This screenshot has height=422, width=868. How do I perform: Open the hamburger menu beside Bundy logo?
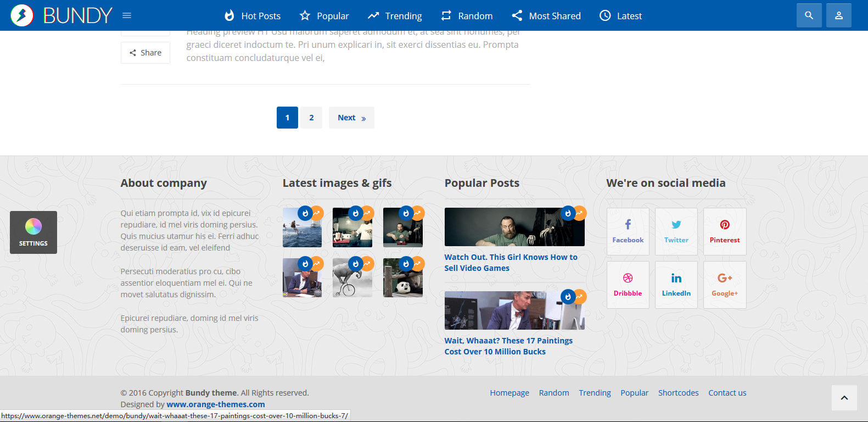pyautogui.click(x=127, y=15)
